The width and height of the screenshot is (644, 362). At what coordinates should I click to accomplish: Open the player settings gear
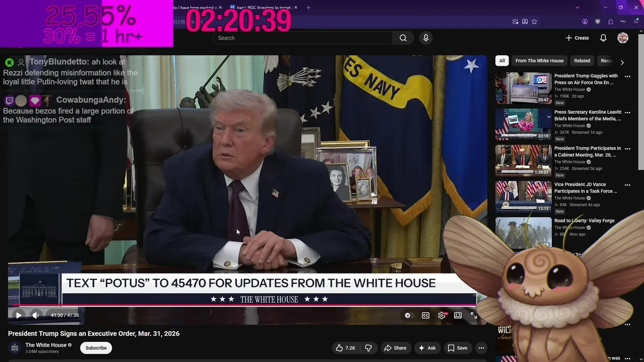coord(442,315)
